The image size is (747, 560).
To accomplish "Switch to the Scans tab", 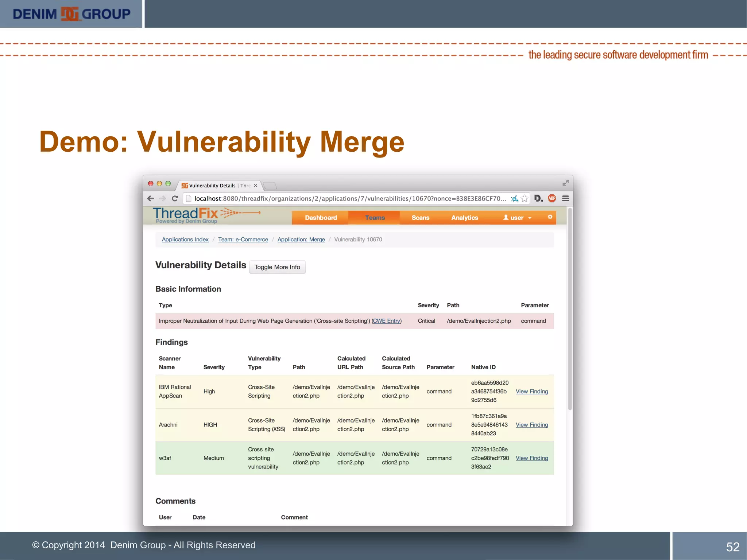I will (x=420, y=218).
